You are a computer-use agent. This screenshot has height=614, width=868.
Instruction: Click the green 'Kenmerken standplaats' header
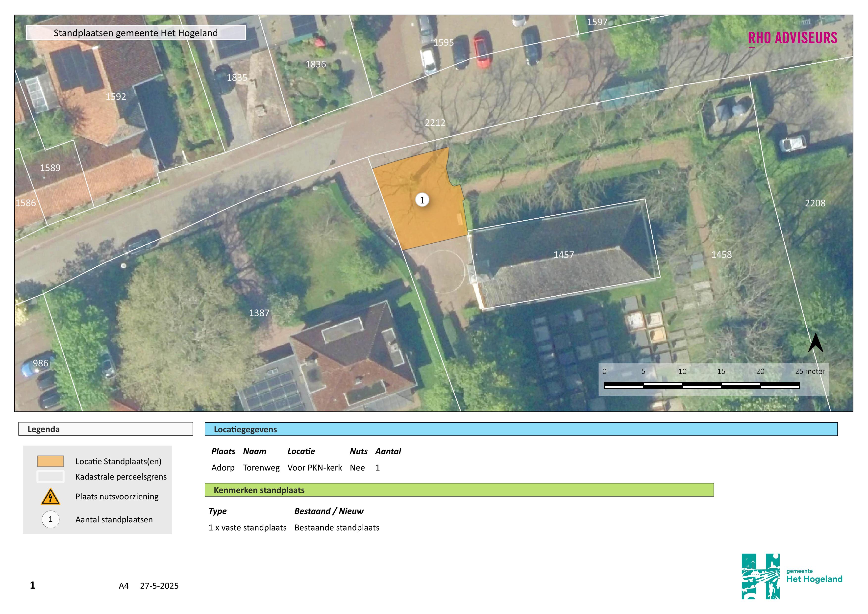(x=459, y=490)
